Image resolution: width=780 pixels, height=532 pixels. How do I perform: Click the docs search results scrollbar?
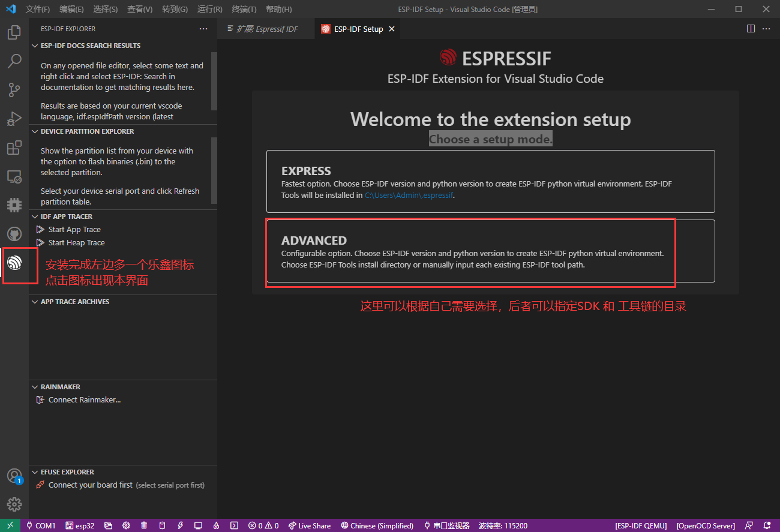tap(214, 81)
